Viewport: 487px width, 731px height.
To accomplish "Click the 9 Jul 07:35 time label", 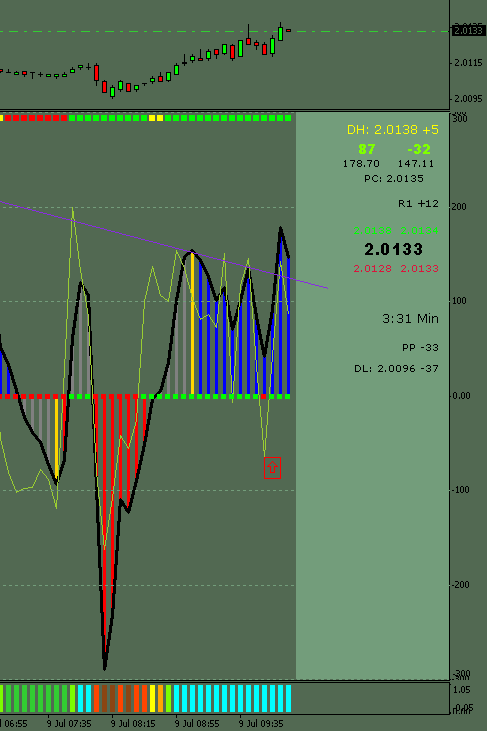I will click(x=69, y=724).
